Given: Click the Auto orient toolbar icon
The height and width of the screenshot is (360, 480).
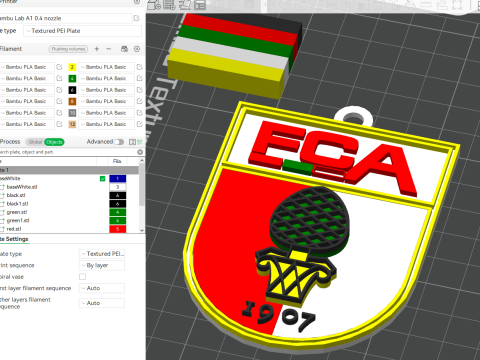Looking at the screenshot, I should pyautogui.click(x=185, y=5).
